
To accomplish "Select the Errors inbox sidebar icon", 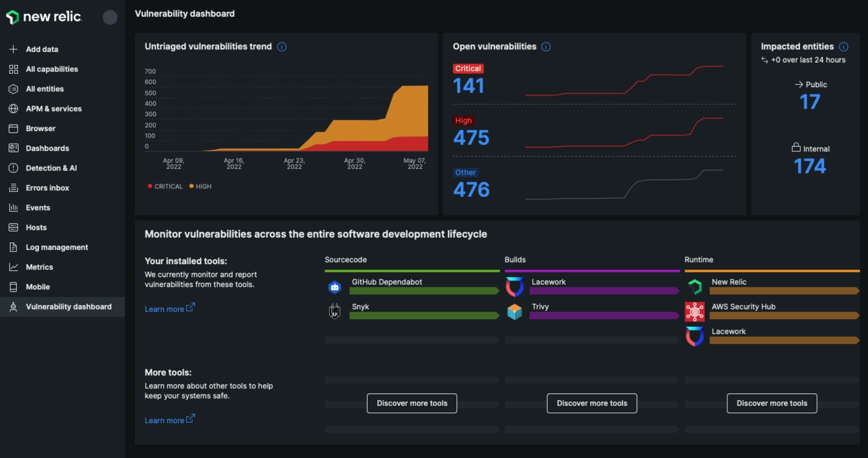I will [x=14, y=188].
